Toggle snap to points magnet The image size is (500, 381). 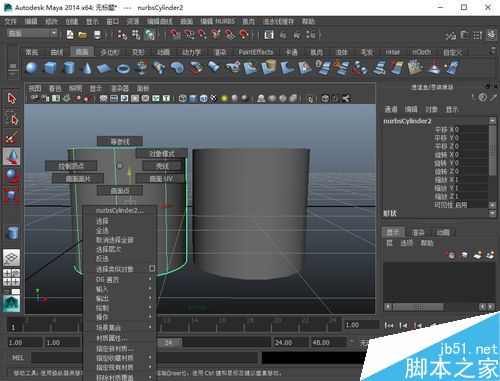(x=202, y=34)
